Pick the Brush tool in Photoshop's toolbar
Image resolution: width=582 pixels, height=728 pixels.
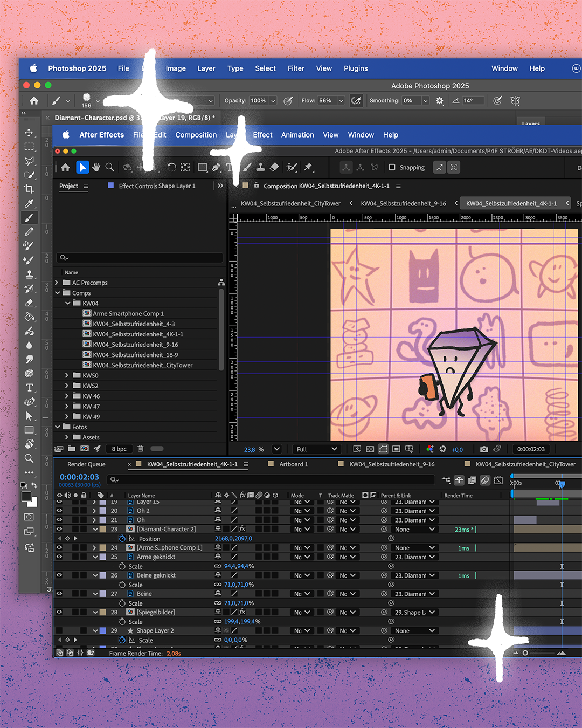(x=29, y=217)
